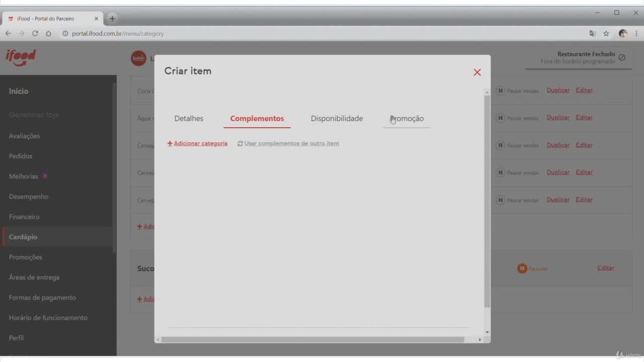The width and height of the screenshot is (644, 362).
Task: Click Adicionar categoria link
Action: (x=197, y=143)
